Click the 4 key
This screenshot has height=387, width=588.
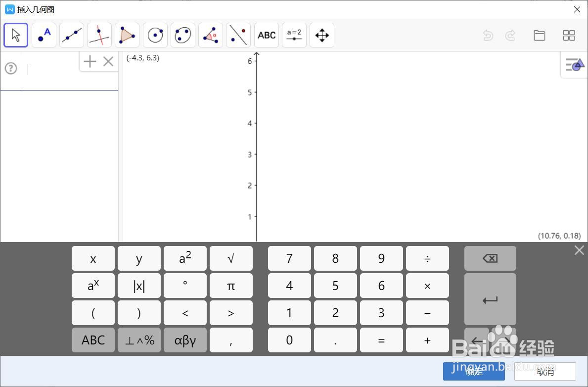(x=289, y=286)
